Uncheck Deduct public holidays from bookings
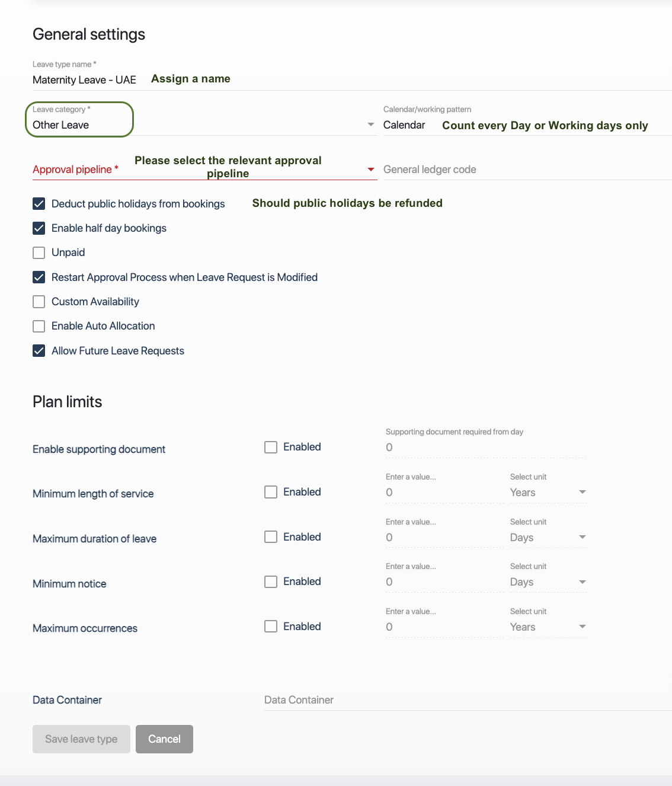672x786 pixels. (39, 204)
